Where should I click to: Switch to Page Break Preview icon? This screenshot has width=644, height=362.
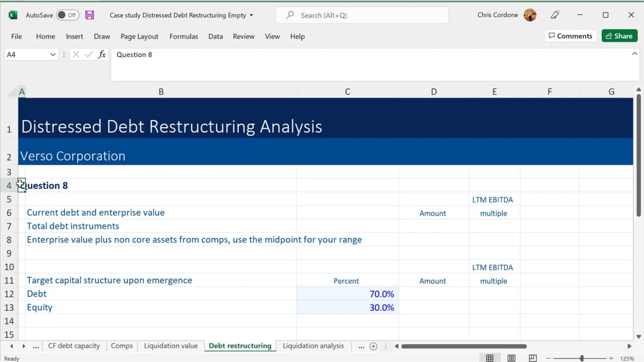[532, 358]
